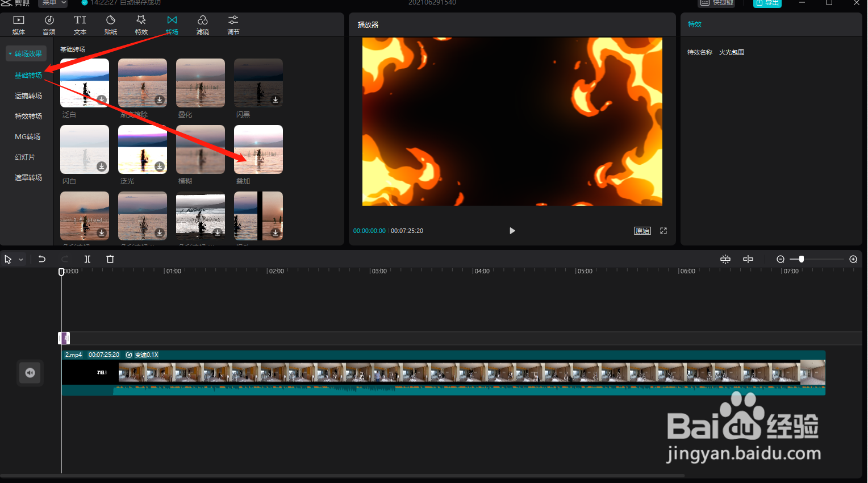Image resolution: width=868 pixels, height=483 pixels.
Task: Choose the 叠加 transition thumbnail
Action: pos(258,149)
